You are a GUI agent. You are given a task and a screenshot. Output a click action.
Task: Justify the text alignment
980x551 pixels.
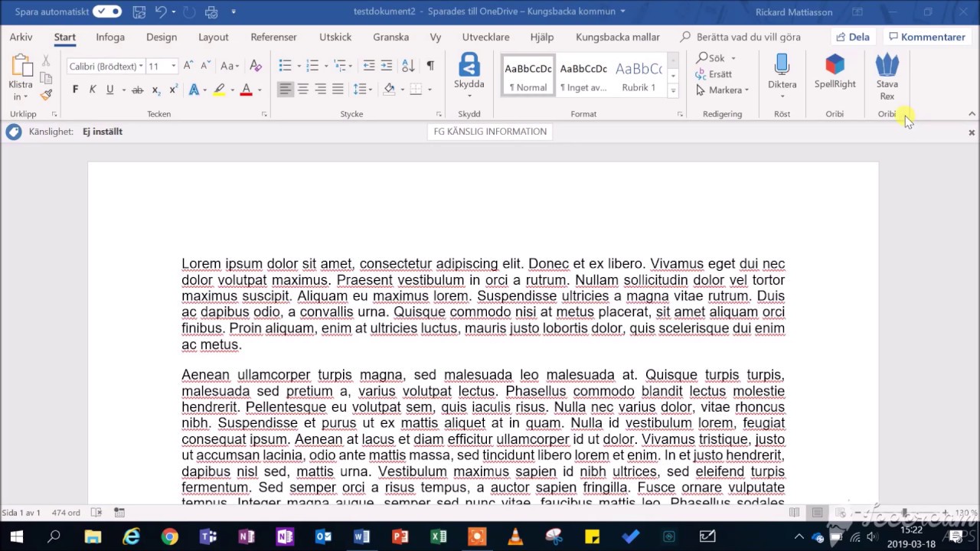pyautogui.click(x=338, y=90)
